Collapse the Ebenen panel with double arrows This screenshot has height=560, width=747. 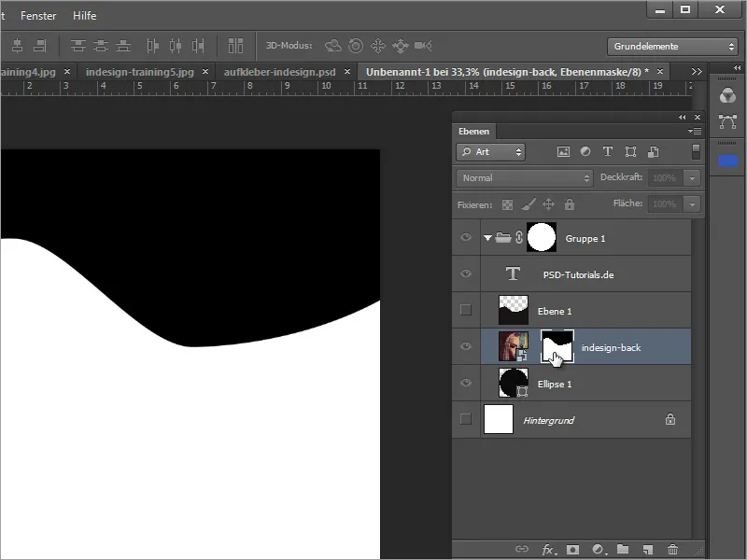pyautogui.click(x=683, y=118)
